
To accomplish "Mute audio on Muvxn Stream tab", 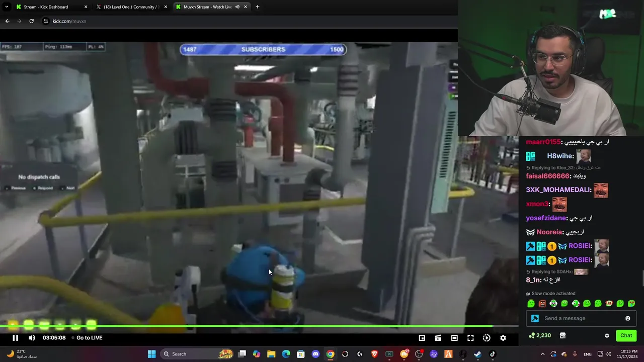I will point(237,7).
